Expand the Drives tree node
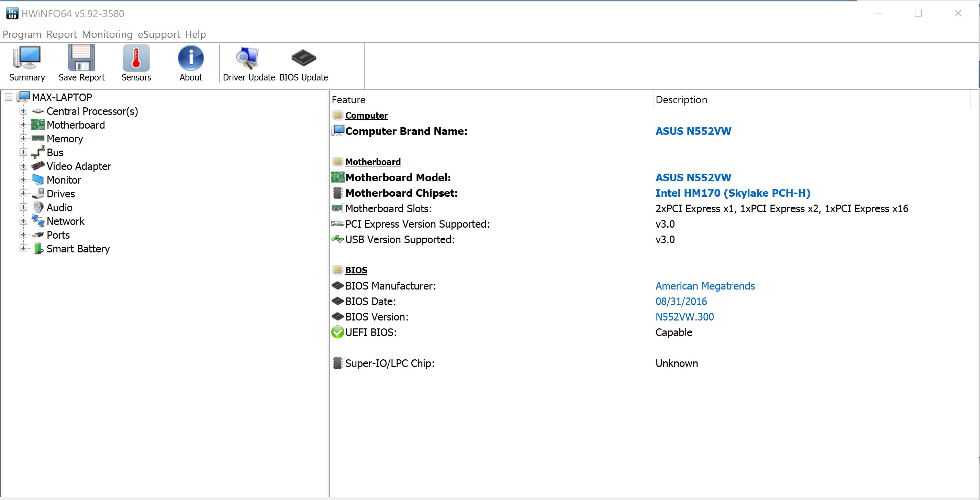Screen dimensions: 980x500 click(23, 193)
